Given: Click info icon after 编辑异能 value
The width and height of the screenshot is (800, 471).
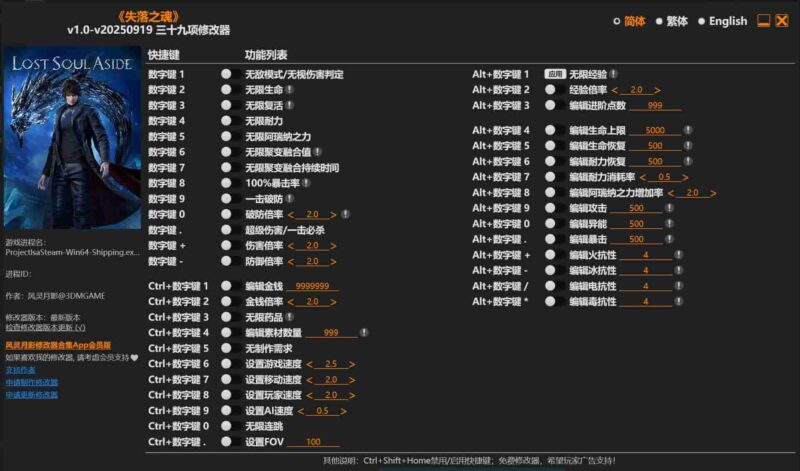Looking at the screenshot, I should coord(669,224).
